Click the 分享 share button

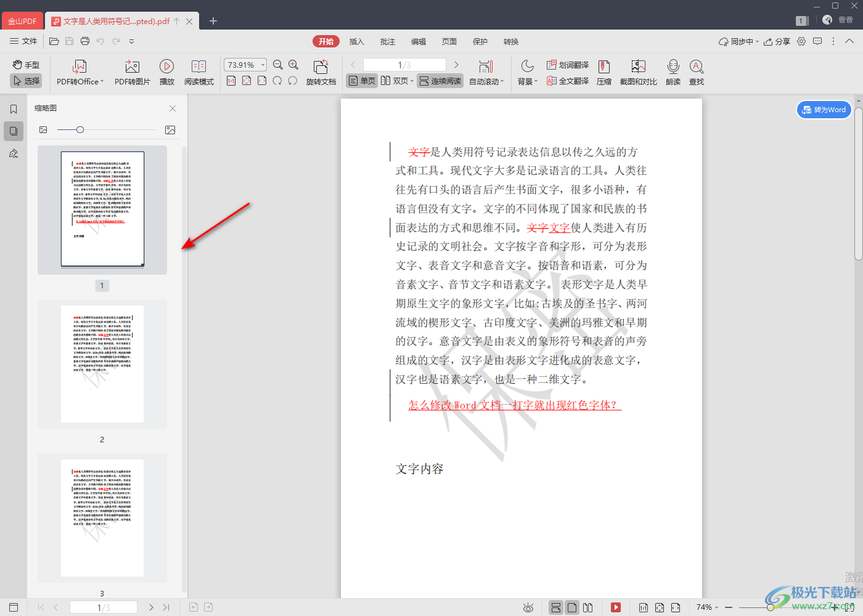coord(777,41)
